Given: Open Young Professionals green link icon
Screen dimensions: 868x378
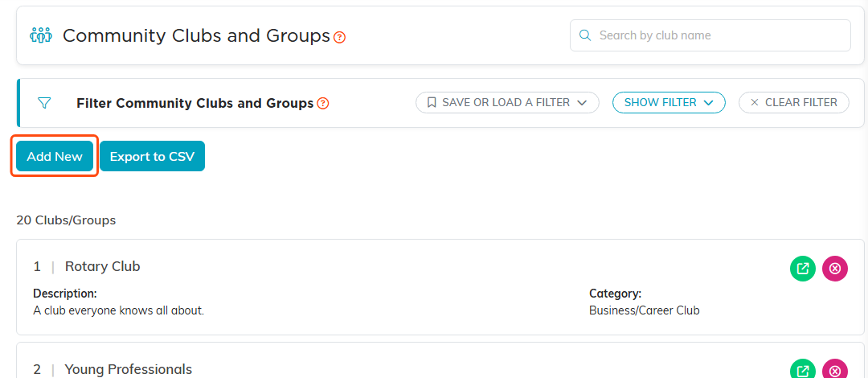Looking at the screenshot, I should 803,370.
